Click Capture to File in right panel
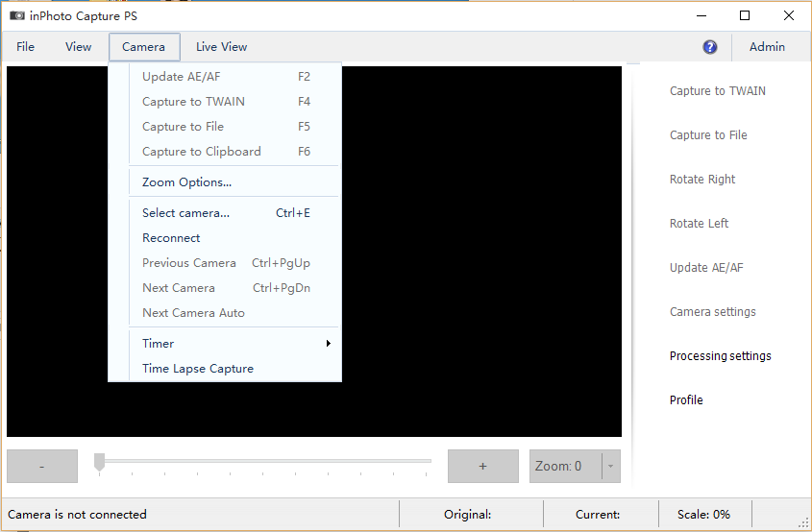The image size is (812, 532). (x=708, y=135)
